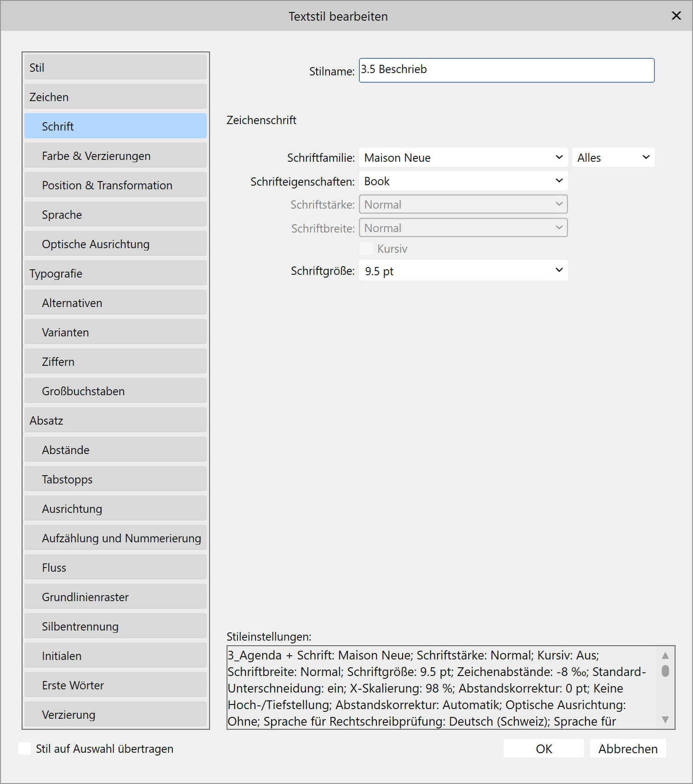
Task: Open Optische Ausrichtung settings
Action: pyautogui.click(x=115, y=244)
